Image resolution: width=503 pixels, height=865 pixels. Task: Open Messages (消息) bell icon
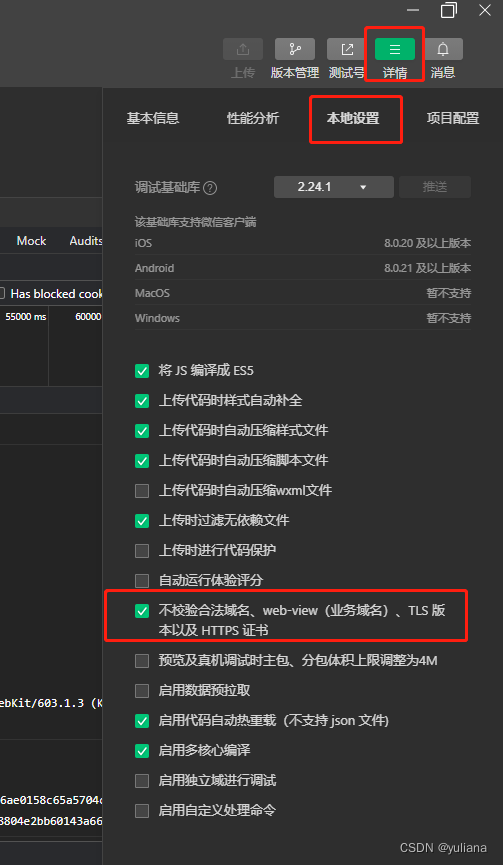(x=443, y=49)
